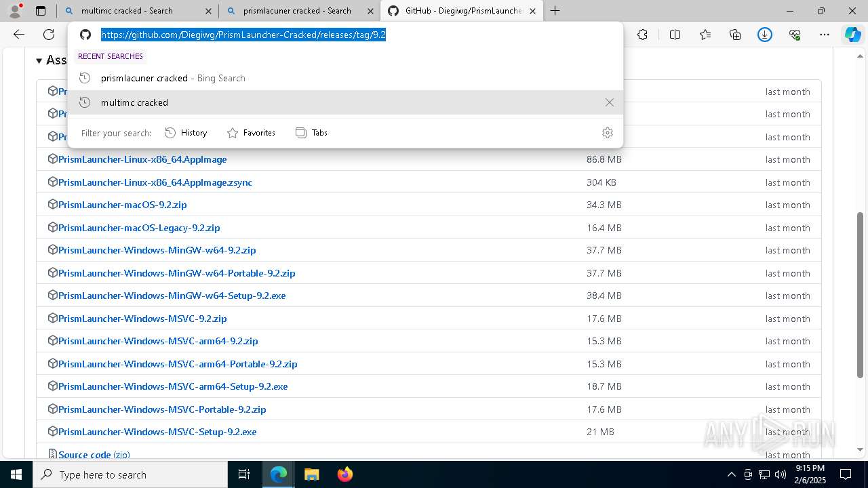The height and width of the screenshot is (488, 868).
Task: Download PrismLauncher-Windows-MSVC-arm64-Portable-9.2.zip
Action: coord(178,364)
